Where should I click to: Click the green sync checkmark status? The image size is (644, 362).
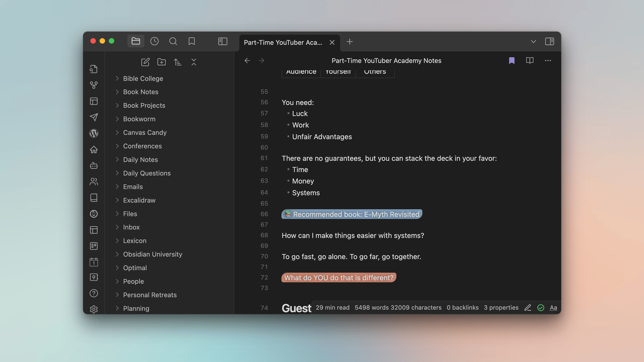pyautogui.click(x=541, y=308)
